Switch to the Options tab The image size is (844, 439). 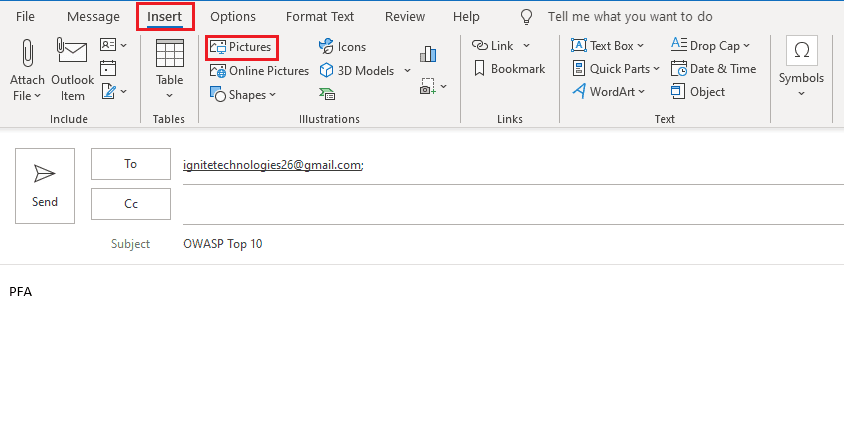[x=233, y=17]
